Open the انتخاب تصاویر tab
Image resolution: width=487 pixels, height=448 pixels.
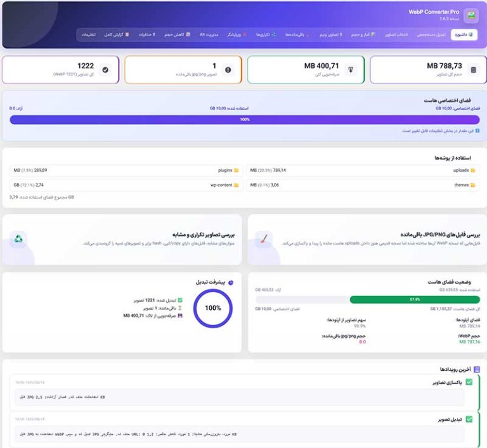click(396, 35)
